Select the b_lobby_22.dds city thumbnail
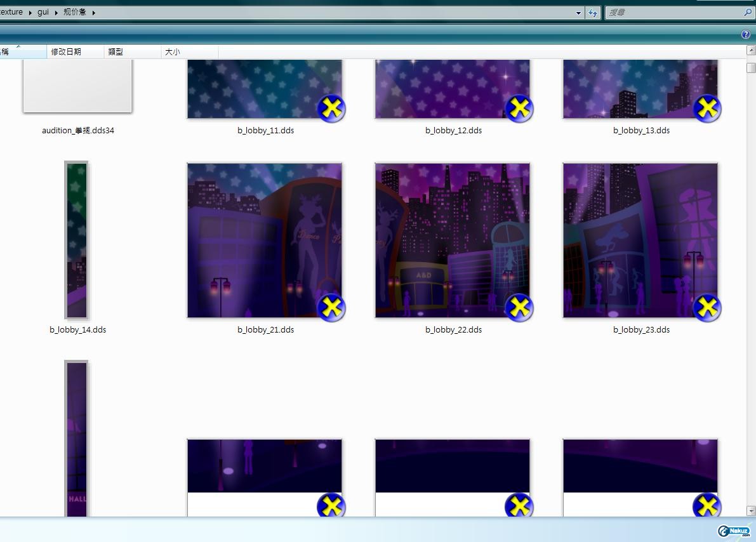The height and width of the screenshot is (542, 756). click(x=452, y=240)
